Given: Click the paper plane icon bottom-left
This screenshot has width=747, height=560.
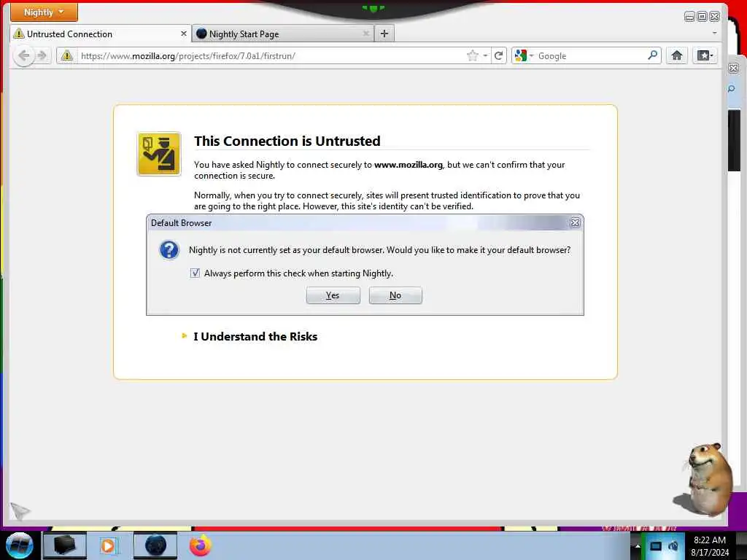Looking at the screenshot, I should (x=20, y=511).
